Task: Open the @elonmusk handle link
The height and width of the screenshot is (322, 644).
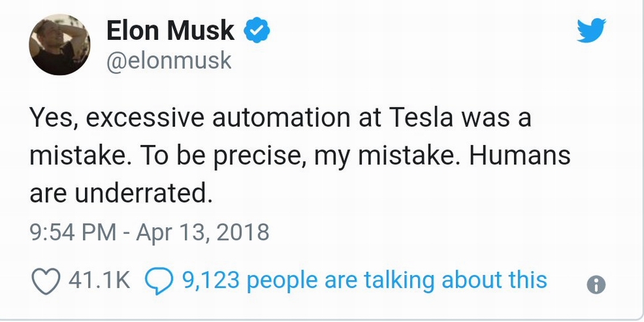Action: click(x=168, y=61)
